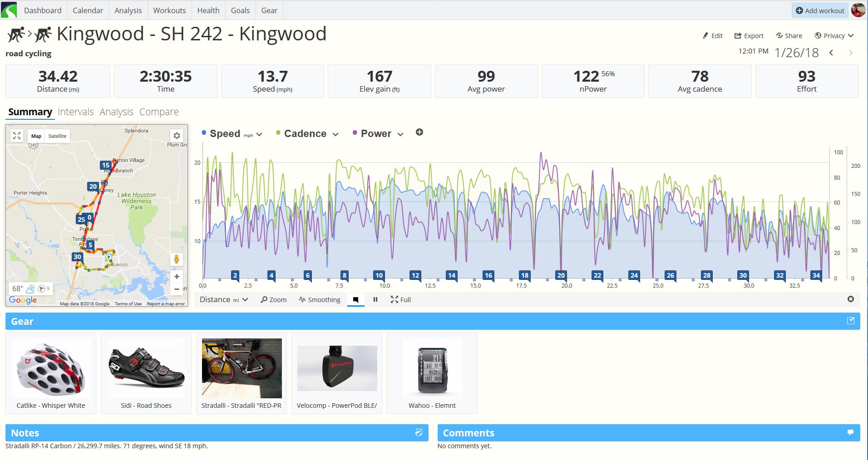
Task: Close the chart toolbar with X icon
Action: (x=851, y=299)
